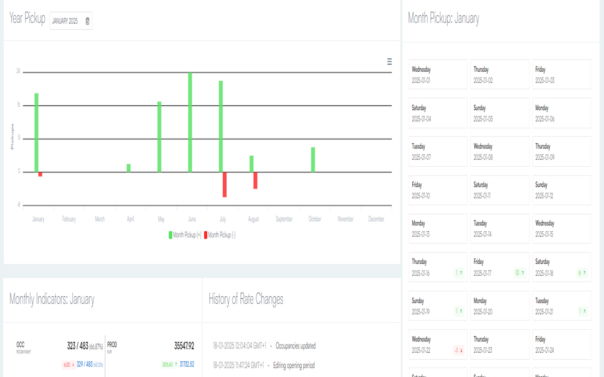Click green up-arrow badge on Tuesday 2025-01-21
Image resolution: width=604 pixels, height=377 pixels.
(583, 311)
